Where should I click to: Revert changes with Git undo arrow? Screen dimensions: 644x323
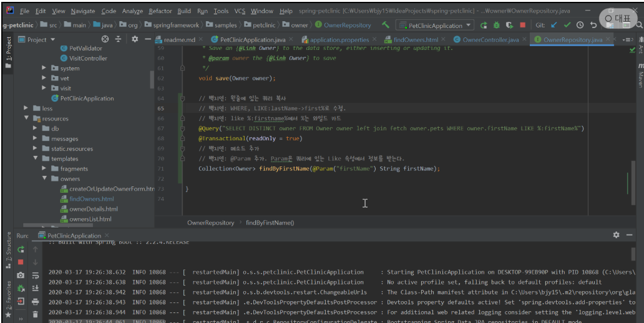pyautogui.click(x=593, y=25)
